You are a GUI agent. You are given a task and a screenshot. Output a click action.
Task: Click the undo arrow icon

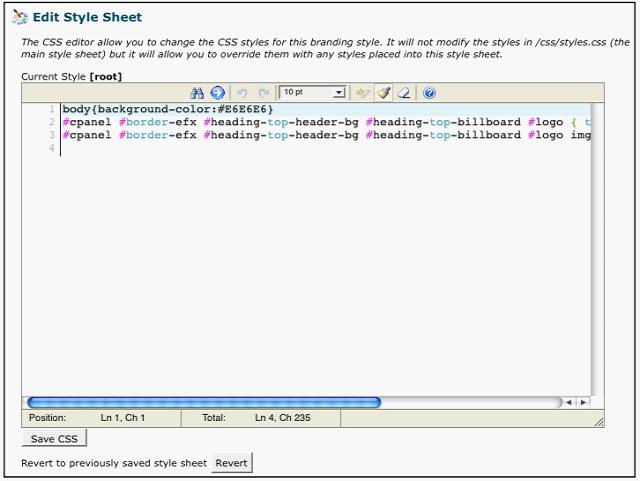point(242,93)
